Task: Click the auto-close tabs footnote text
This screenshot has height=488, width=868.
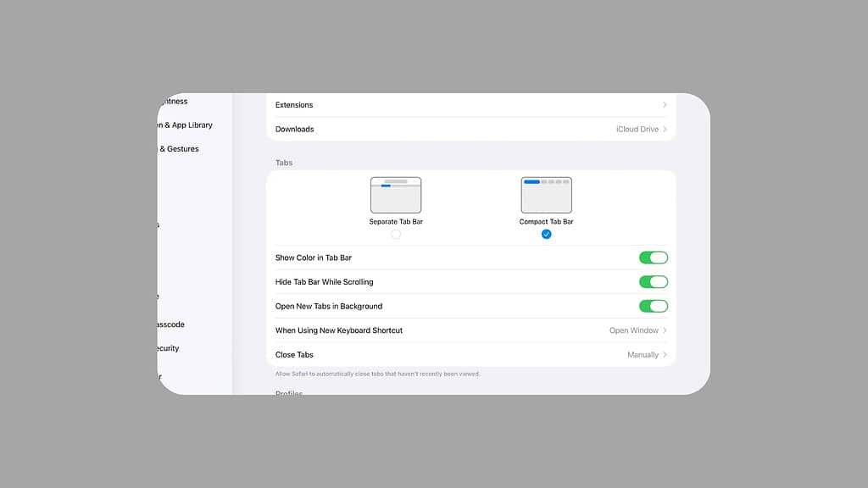Action: [x=377, y=374]
